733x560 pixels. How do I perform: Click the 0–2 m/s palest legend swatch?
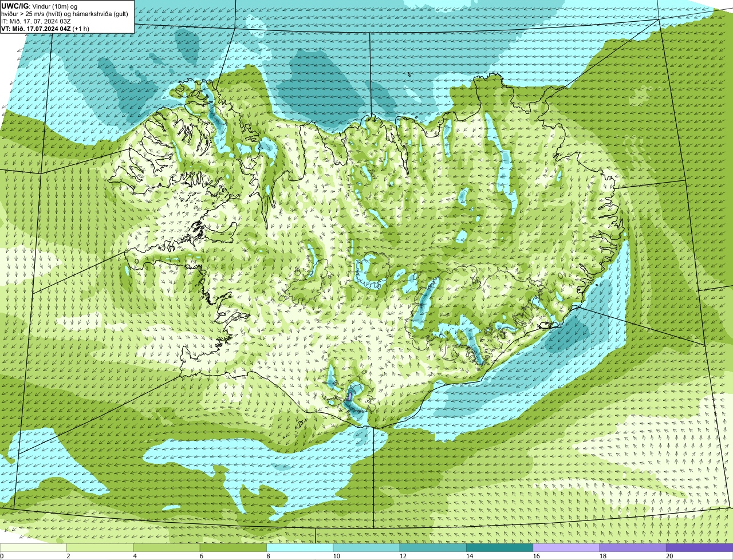click(x=33, y=547)
